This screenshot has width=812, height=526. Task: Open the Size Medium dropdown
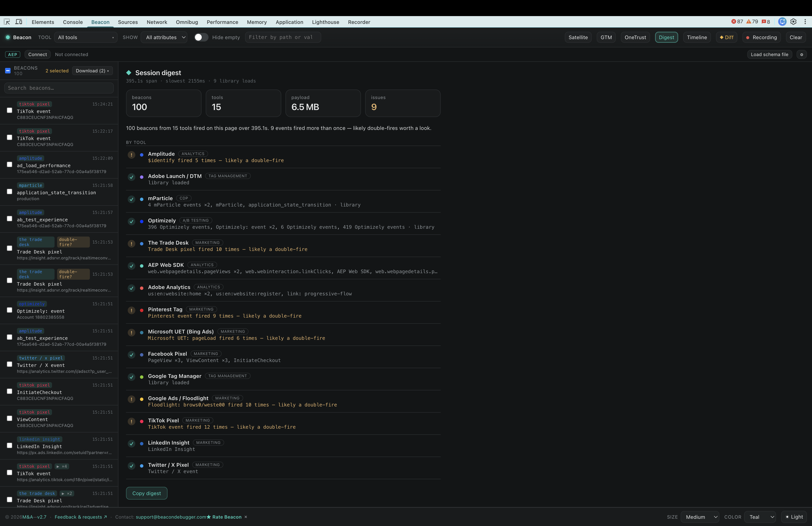[700, 517]
